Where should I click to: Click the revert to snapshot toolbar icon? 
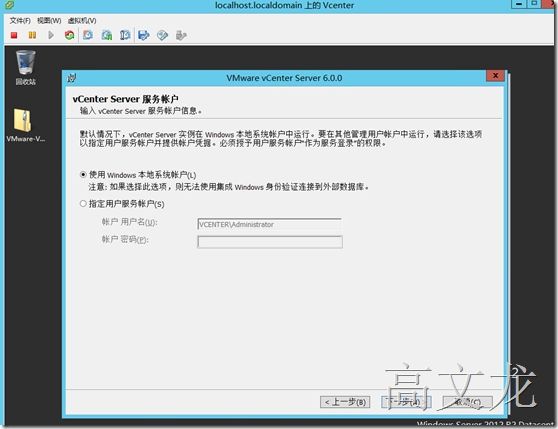click(107, 35)
